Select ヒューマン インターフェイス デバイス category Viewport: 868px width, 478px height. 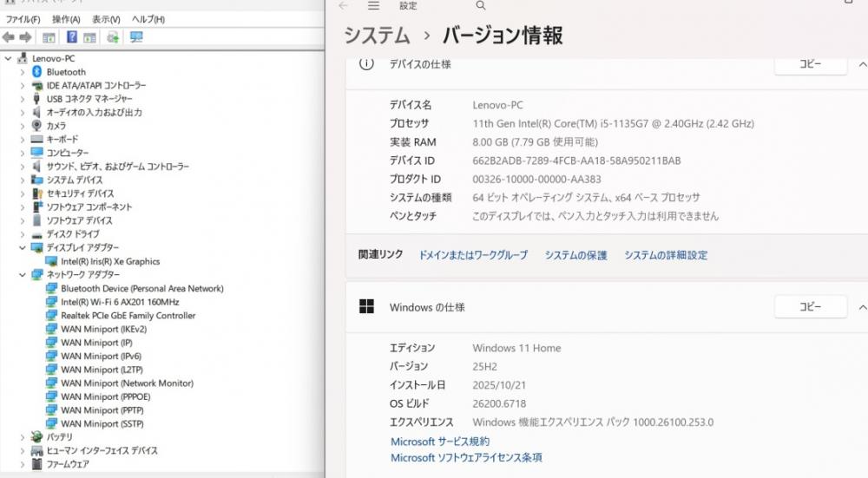pos(102,451)
